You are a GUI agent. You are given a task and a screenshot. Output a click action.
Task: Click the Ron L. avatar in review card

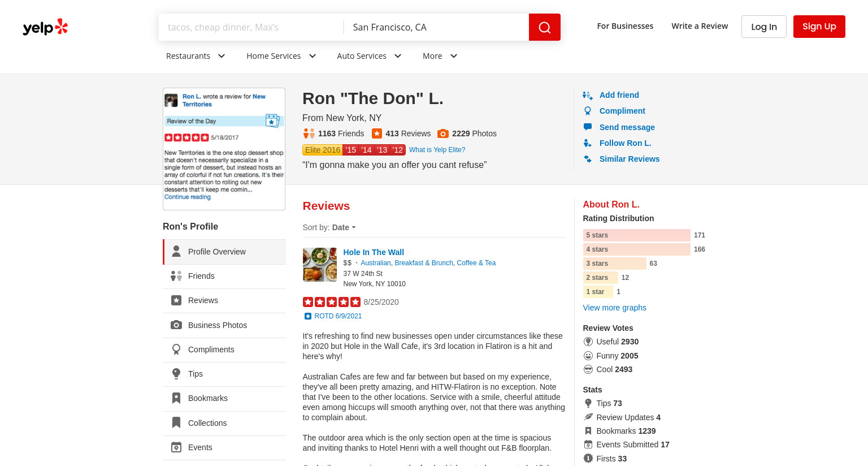[171, 101]
